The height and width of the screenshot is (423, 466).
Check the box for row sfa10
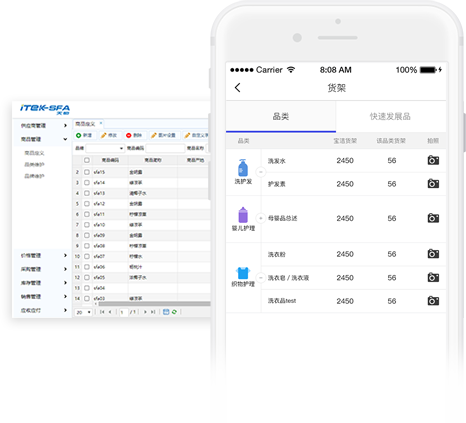click(x=87, y=225)
